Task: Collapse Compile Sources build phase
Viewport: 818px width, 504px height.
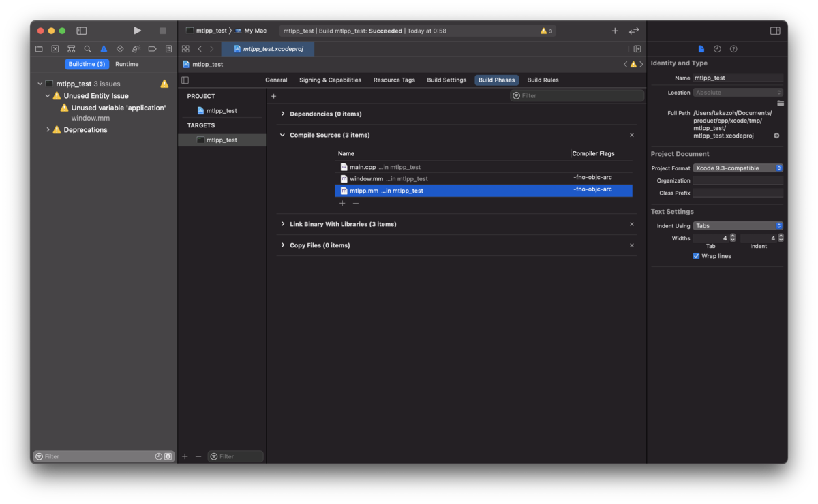Action: 283,135
